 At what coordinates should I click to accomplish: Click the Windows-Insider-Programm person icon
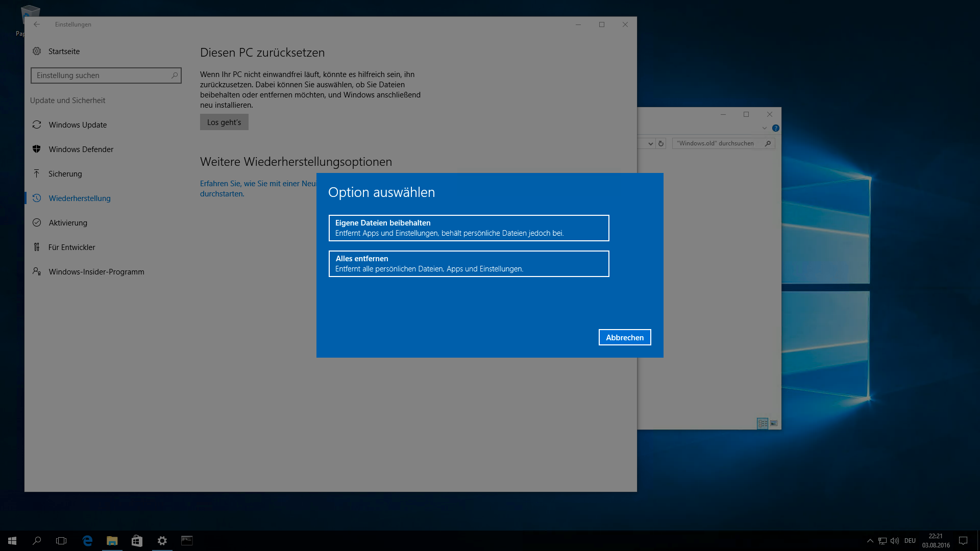pyautogui.click(x=37, y=271)
